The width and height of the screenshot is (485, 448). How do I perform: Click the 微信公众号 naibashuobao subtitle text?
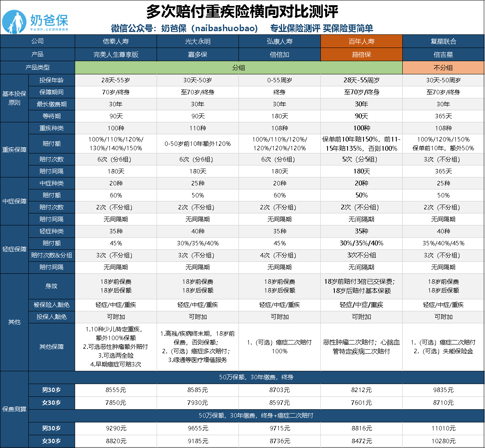184,28
